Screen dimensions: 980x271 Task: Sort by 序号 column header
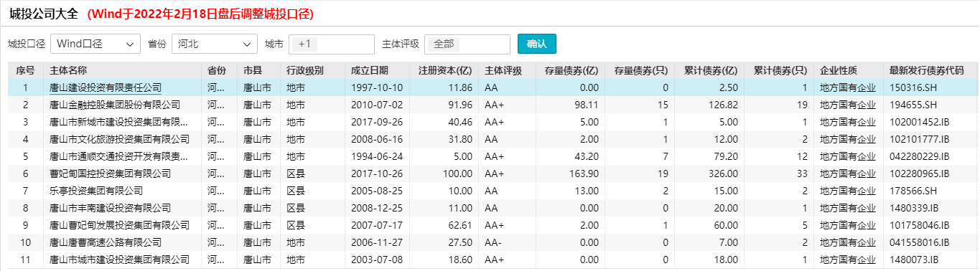pyautogui.click(x=25, y=70)
